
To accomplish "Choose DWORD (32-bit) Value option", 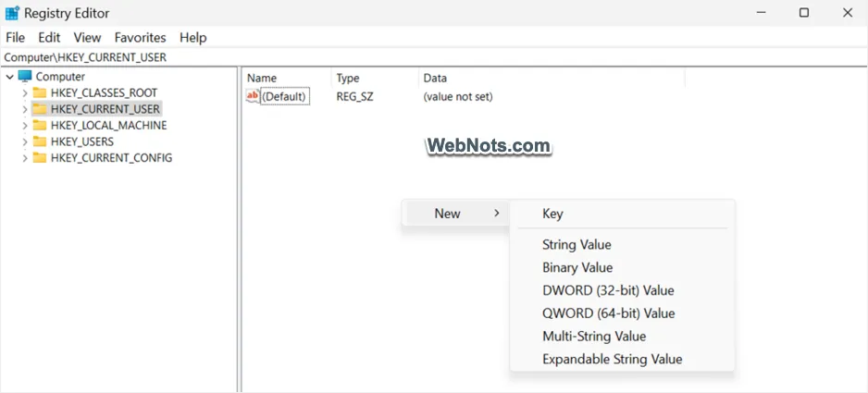I will (622, 290).
